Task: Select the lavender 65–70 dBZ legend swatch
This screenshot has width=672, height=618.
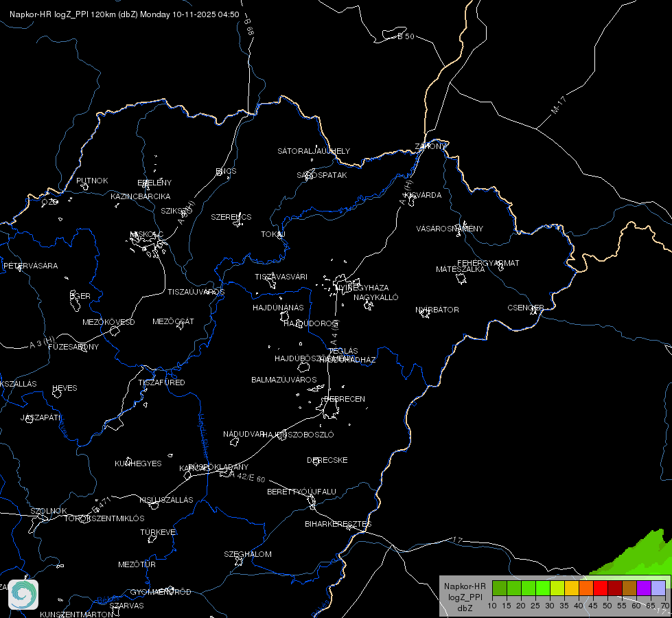Action: pos(658,588)
